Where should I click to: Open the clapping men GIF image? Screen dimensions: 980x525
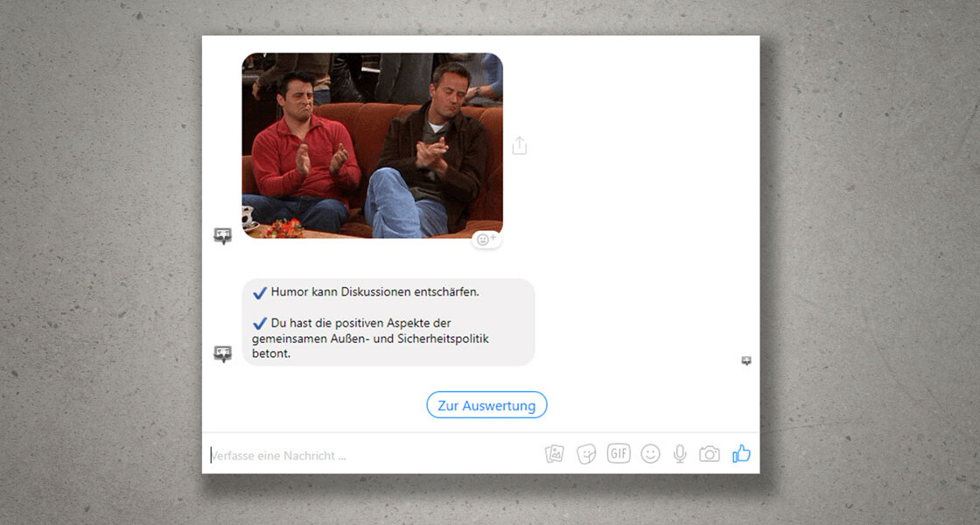coord(373,145)
